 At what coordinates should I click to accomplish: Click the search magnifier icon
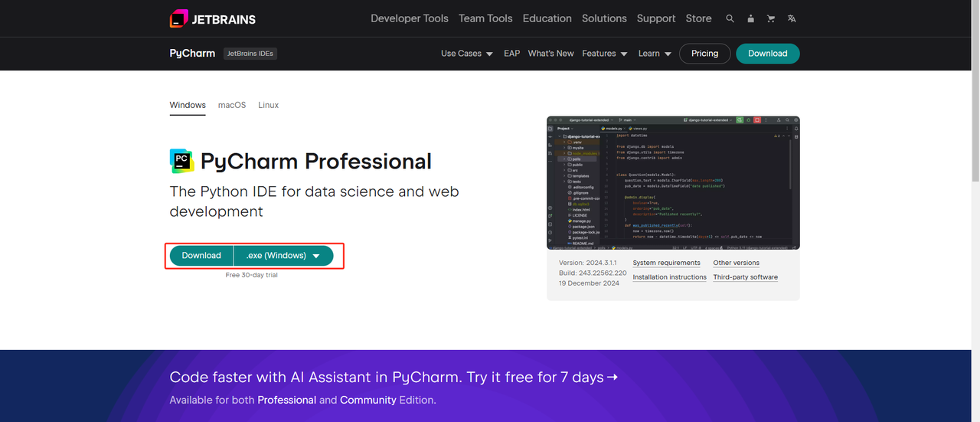tap(730, 18)
